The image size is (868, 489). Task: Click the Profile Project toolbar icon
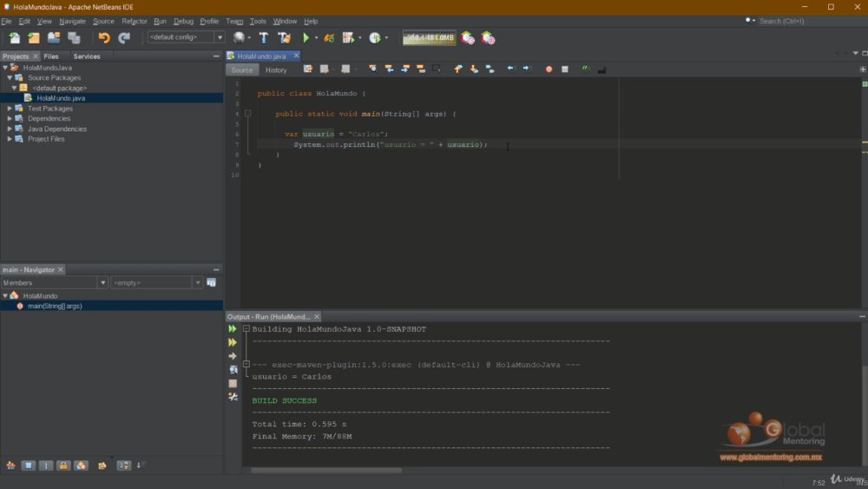click(375, 37)
